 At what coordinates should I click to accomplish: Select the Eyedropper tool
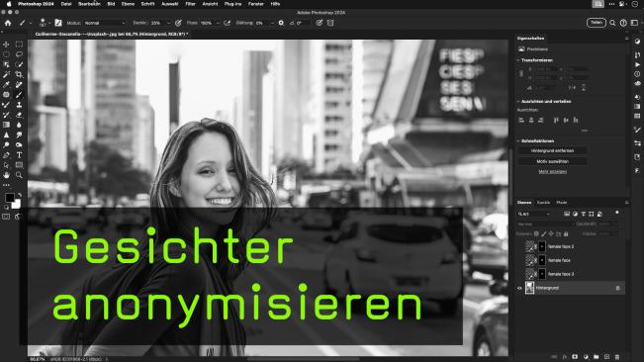(x=6, y=84)
